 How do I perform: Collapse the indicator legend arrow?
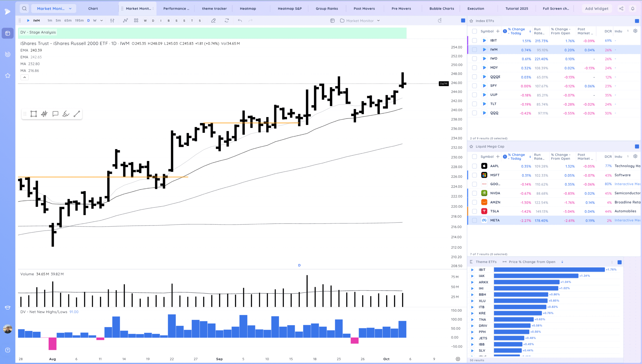pos(25,77)
